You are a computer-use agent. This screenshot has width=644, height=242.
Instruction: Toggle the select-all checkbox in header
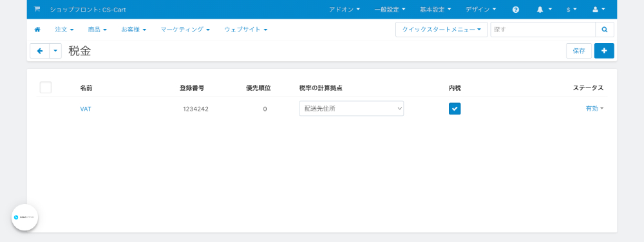[x=46, y=88]
